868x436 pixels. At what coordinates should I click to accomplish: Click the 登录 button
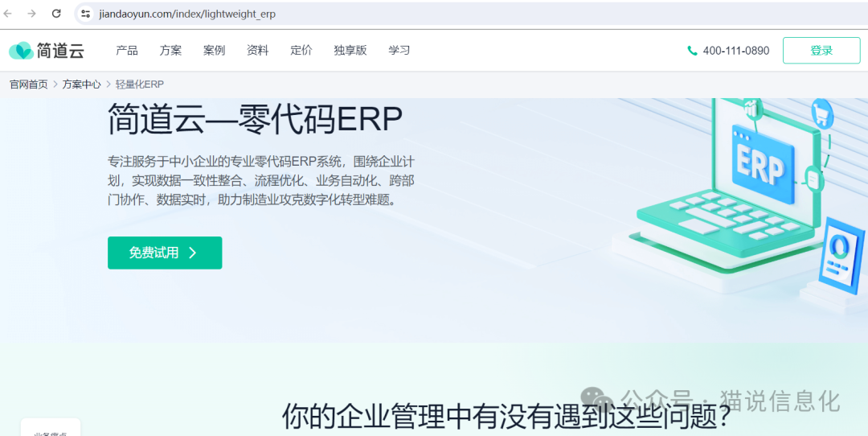(821, 51)
